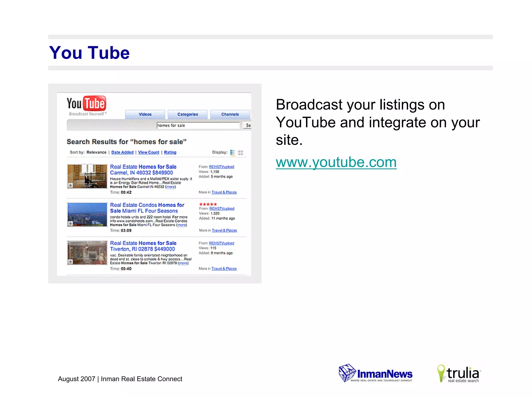This screenshot has height=398, width=532.
Task: Click 'Time: 03:09' duration text
Action: tap(121, 230)
